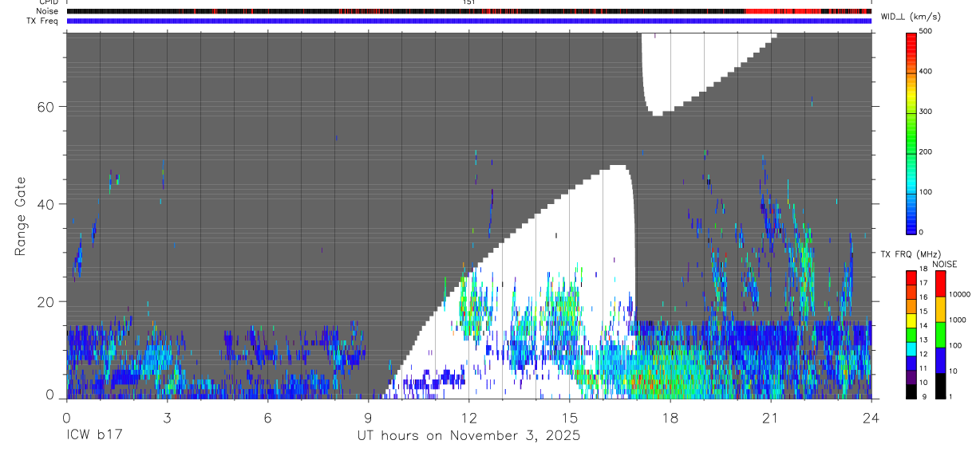Click the 400 tick on width colorbar
Screen dimensions: 980x452
click(x=927, y=71)
